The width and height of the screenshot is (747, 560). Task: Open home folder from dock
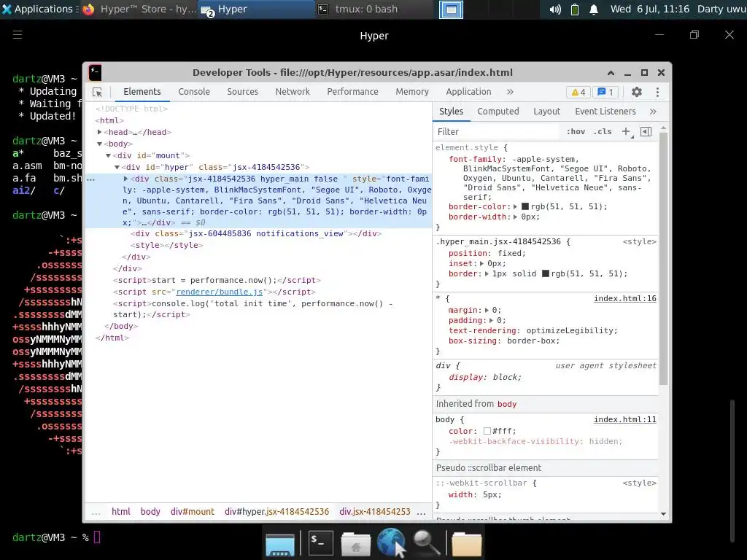tap(355, 544)
